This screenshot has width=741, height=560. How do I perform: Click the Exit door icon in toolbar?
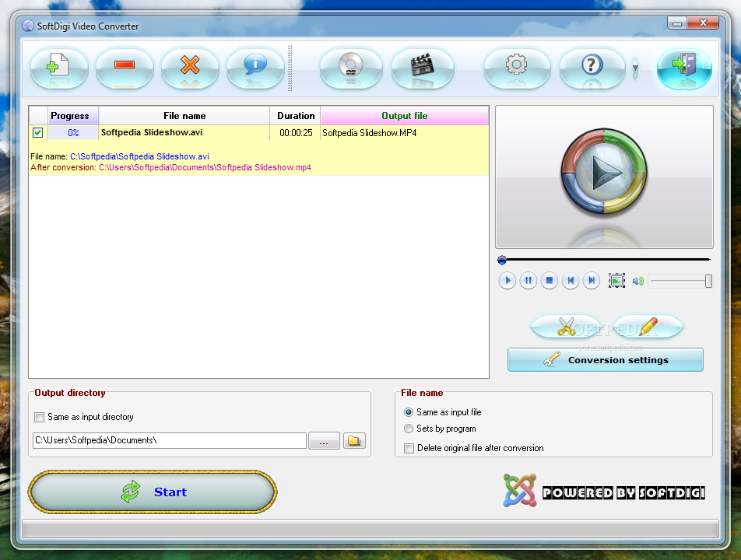(x=684, y=68)
